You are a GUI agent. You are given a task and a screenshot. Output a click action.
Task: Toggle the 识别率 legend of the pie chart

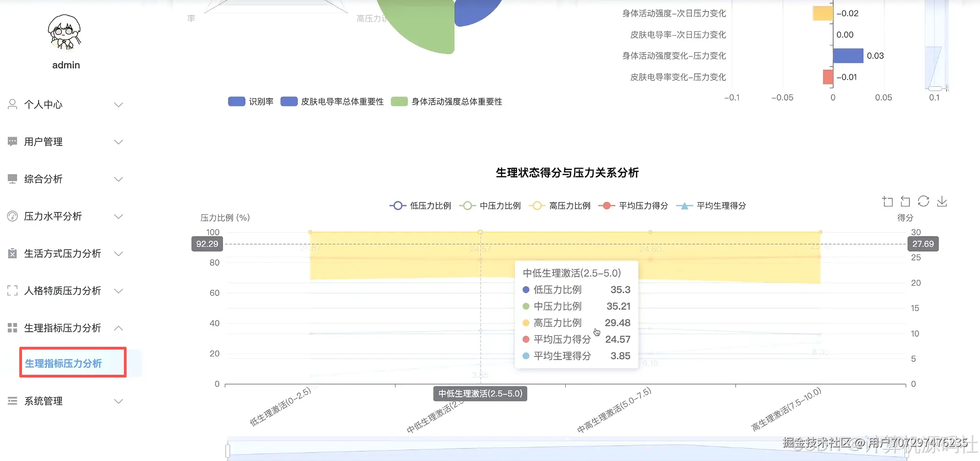coord(251,101)
